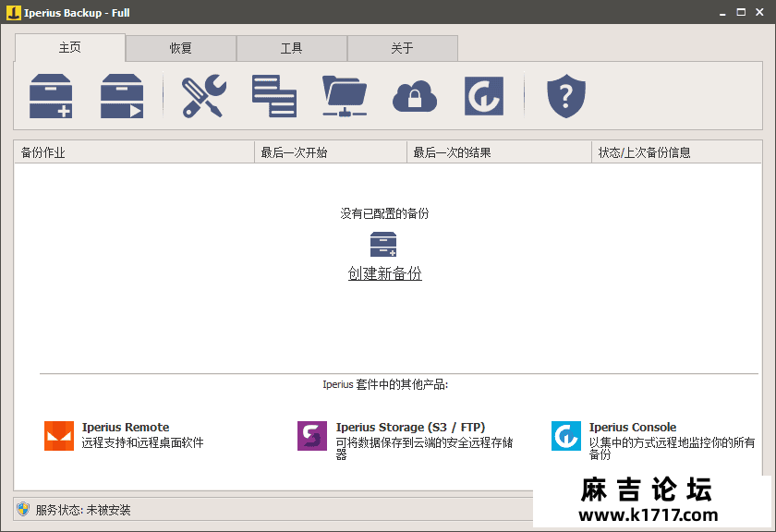Click the 状态/上次备份信息 column header
The width and height of the screenshot is (776, 532).
pyautogui.click(x=677, y=152)
